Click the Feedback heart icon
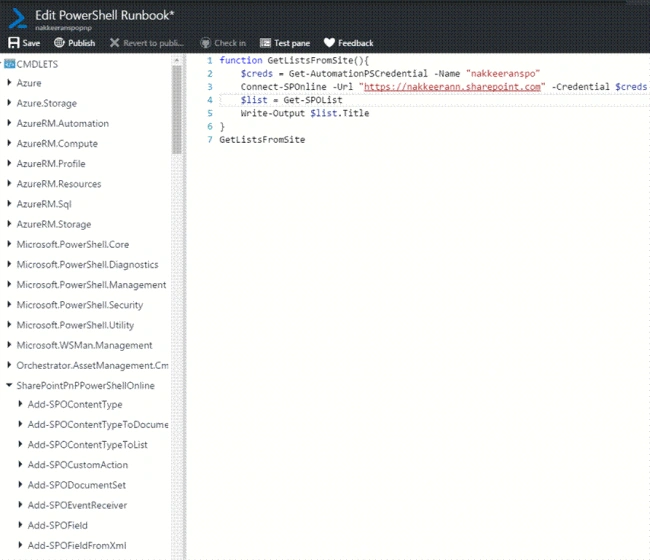Viewport: 650px width, 560px height. click(329, 43)
